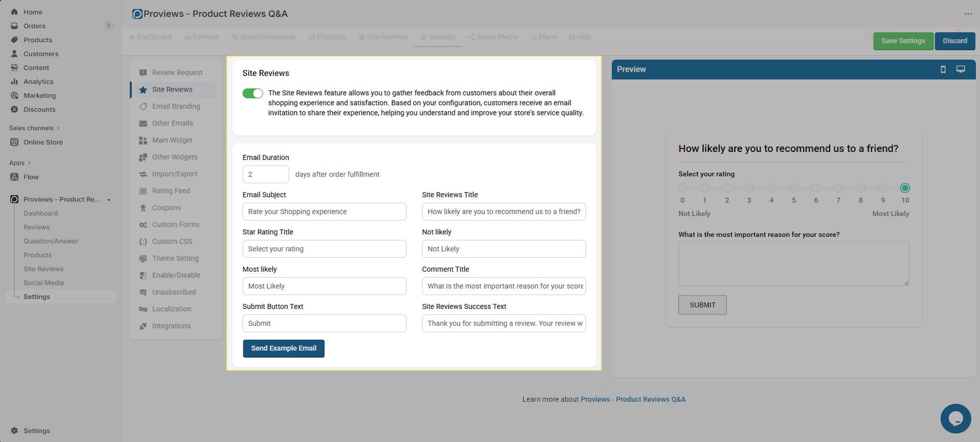Open Other Widgets settings
This screenshot has height=442, width=980.
[174, 157]
